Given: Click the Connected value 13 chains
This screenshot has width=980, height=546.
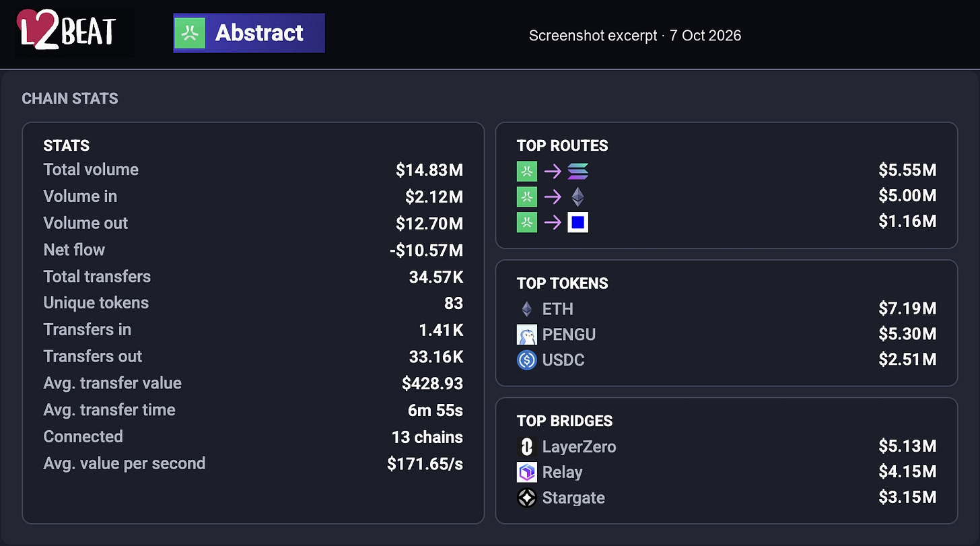Looking at the screenshot, I should 427,437.
